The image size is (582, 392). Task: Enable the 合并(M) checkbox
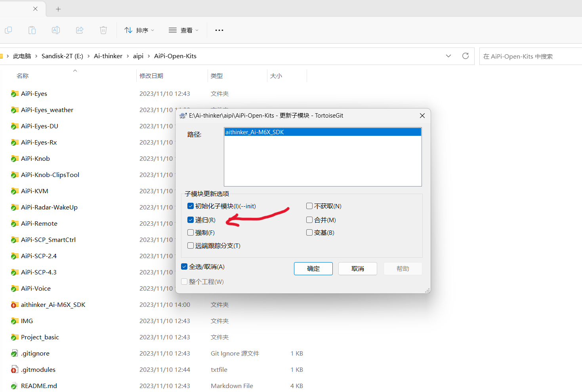click(309, 220)
